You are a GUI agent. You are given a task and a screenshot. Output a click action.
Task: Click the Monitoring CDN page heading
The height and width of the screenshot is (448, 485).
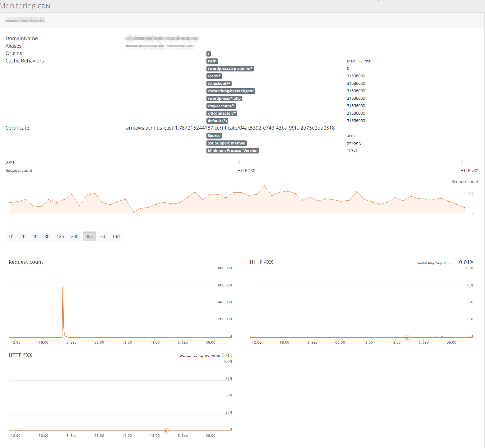[x=25, y=6]
